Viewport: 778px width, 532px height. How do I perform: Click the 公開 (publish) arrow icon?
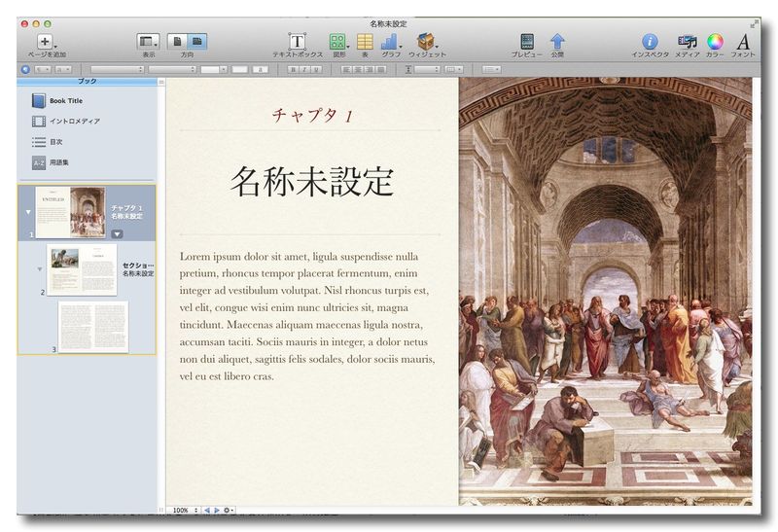557,42
